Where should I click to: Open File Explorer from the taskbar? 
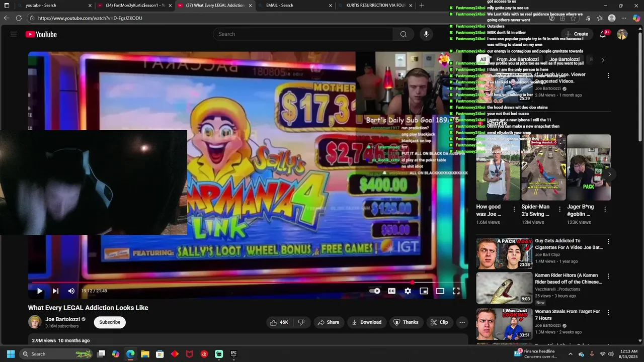[145, 354]
